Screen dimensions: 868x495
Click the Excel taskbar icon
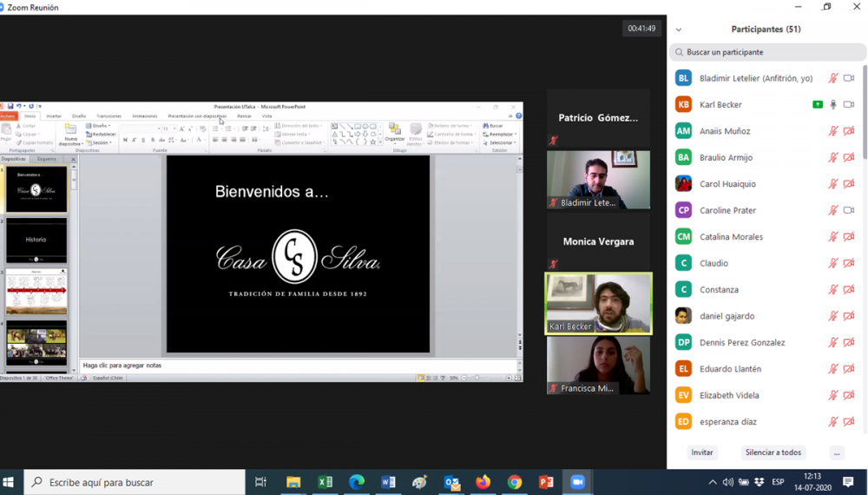[x=325, y=482]
